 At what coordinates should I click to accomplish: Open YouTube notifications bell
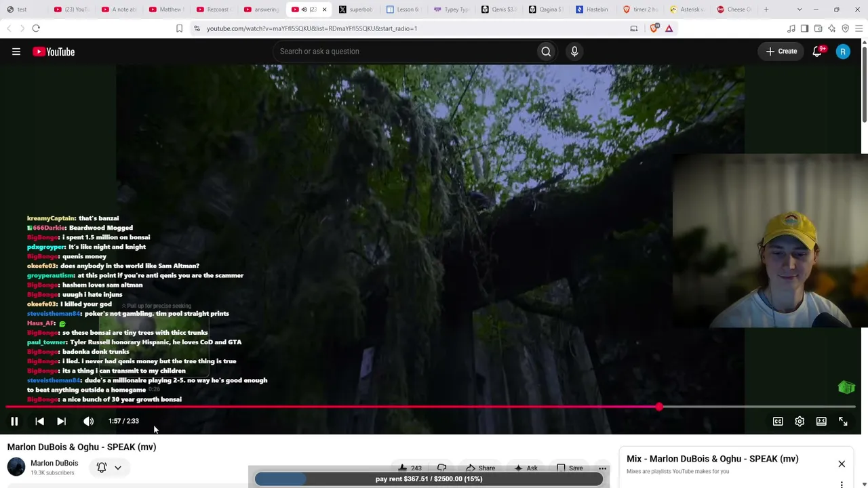818,52
